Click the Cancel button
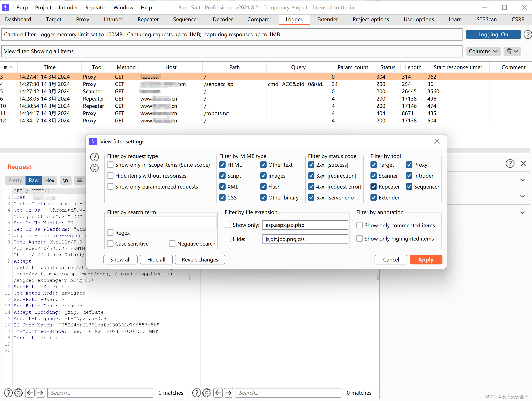Viewport: 532px width, 401px height. [391, 259]
